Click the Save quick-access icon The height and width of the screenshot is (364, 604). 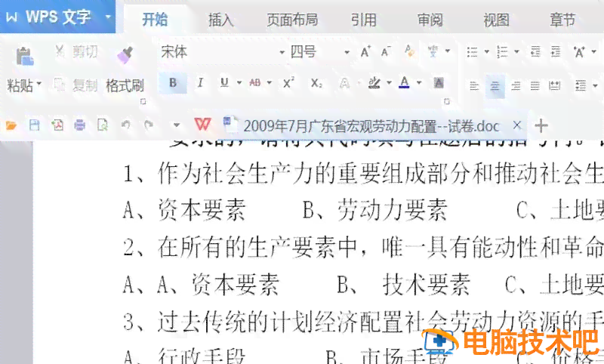click(x=34, y=125)
